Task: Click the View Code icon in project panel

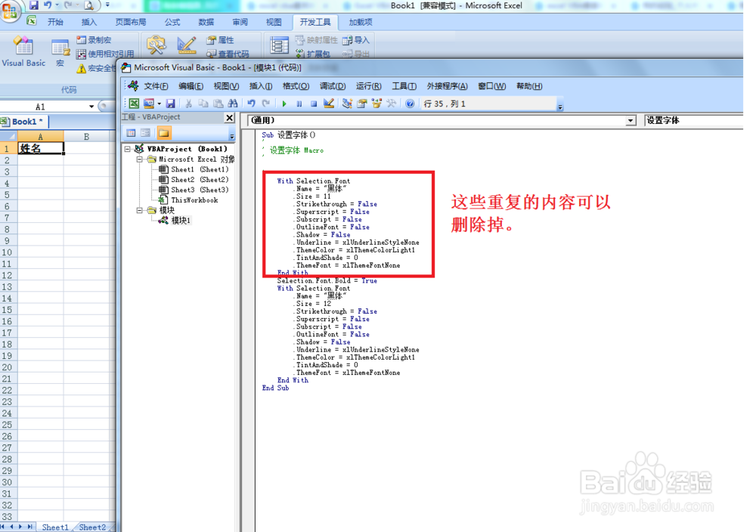Action: coord(131,133)
